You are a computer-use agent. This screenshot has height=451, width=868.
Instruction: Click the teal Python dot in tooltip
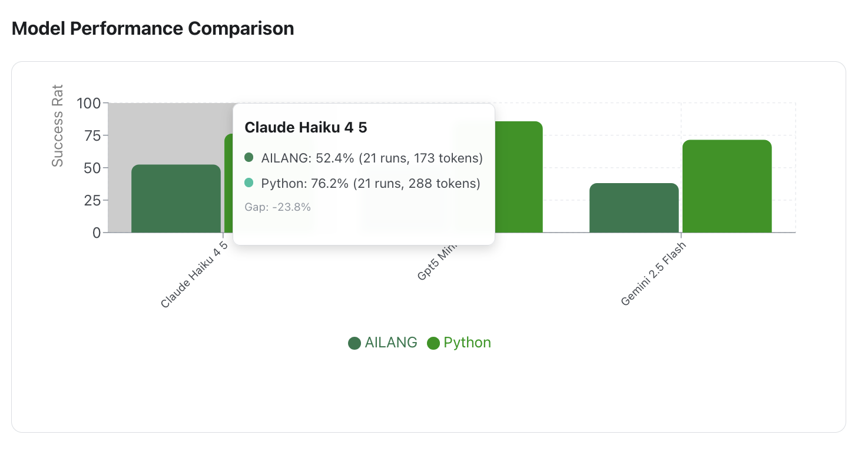click(249, 184)
